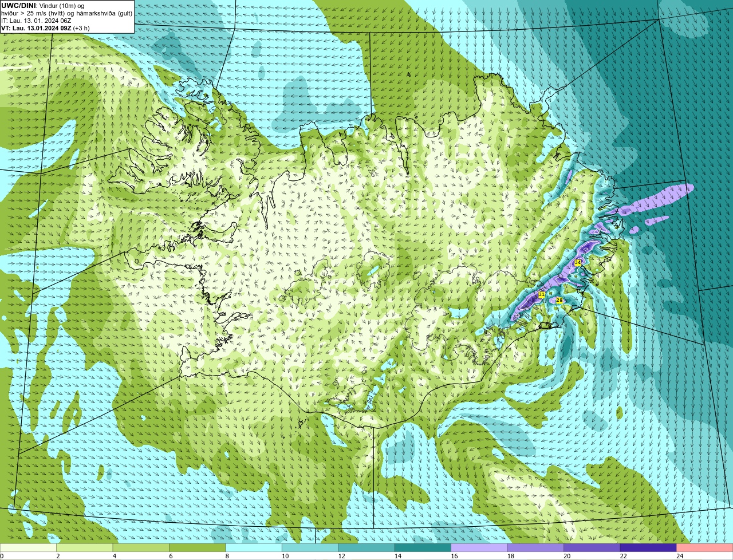Click the 16–18 m/s lavender swatch
Viewport: 733px width, 560px height.
tap(479, 547)
